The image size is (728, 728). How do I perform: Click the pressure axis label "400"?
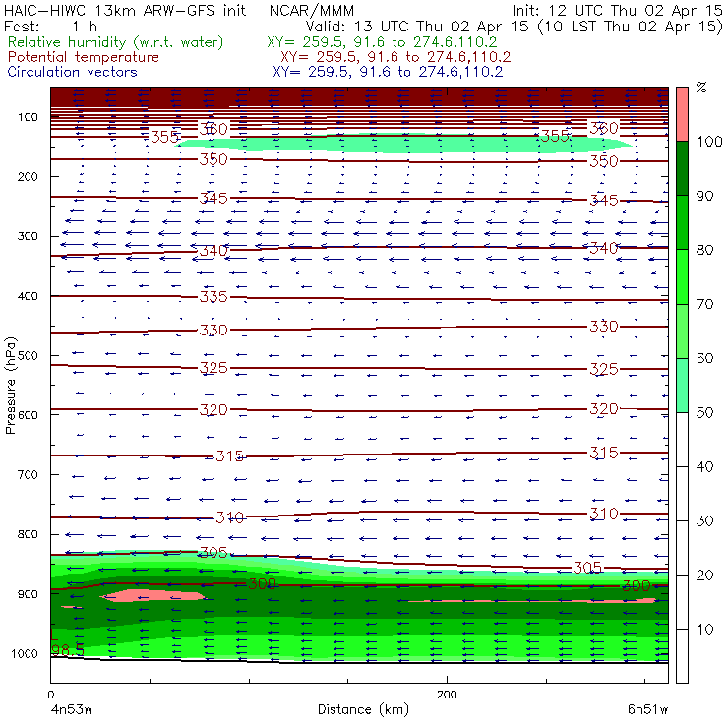tap(28, 296)
